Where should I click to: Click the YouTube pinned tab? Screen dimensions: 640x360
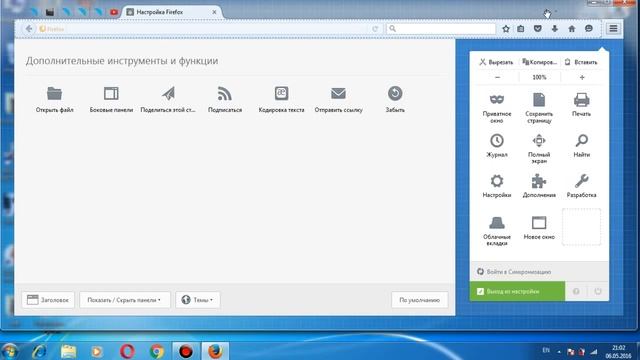click(x=114, y=12)
